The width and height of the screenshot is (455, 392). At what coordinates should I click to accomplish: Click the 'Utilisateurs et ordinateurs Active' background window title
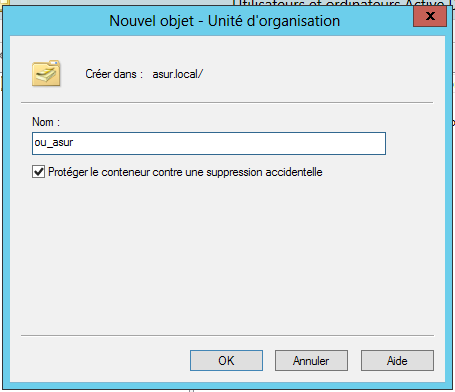[339, 3]
